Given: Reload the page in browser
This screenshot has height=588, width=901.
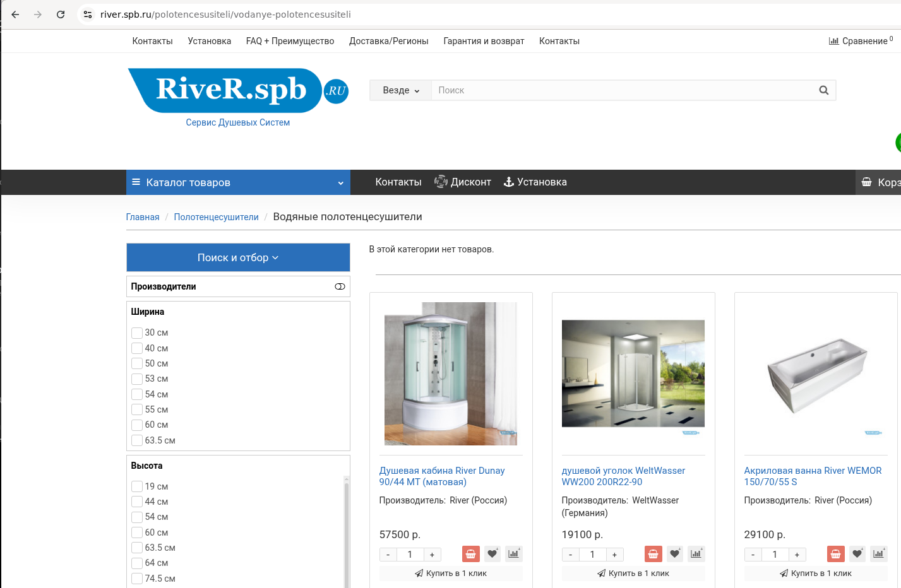Looking at the screenshot, I should click(61, 14).
